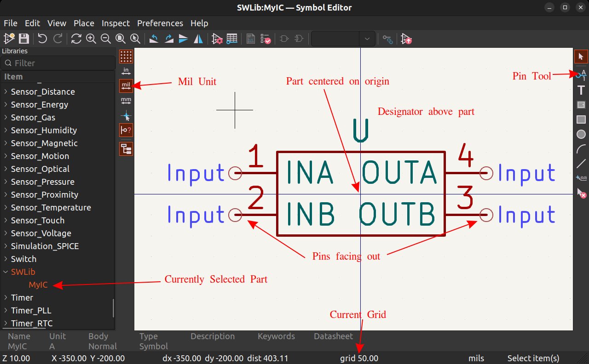The height and width of the screenshot is (364, 589).
Task: Show the datasheet icon
Action: (x=250, y=39)
